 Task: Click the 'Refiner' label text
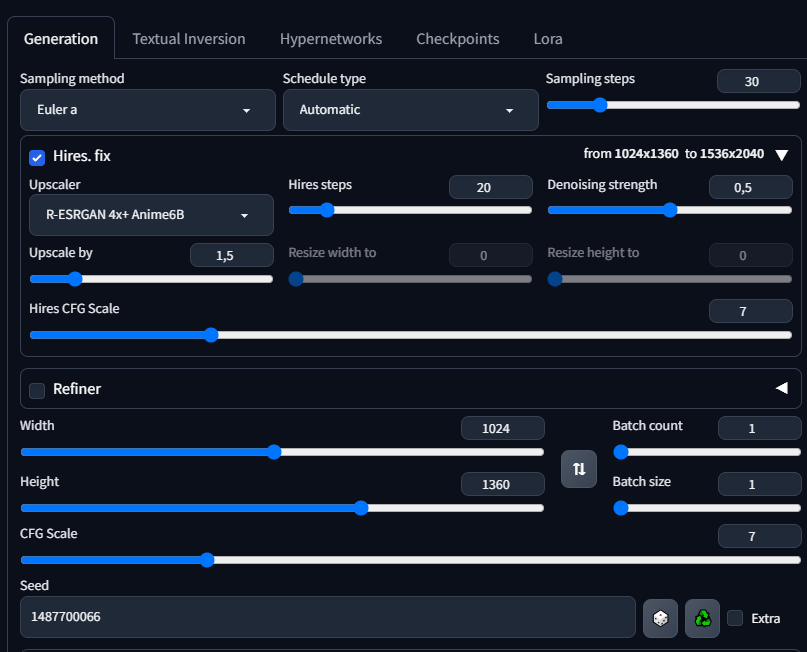pos(77,389)
